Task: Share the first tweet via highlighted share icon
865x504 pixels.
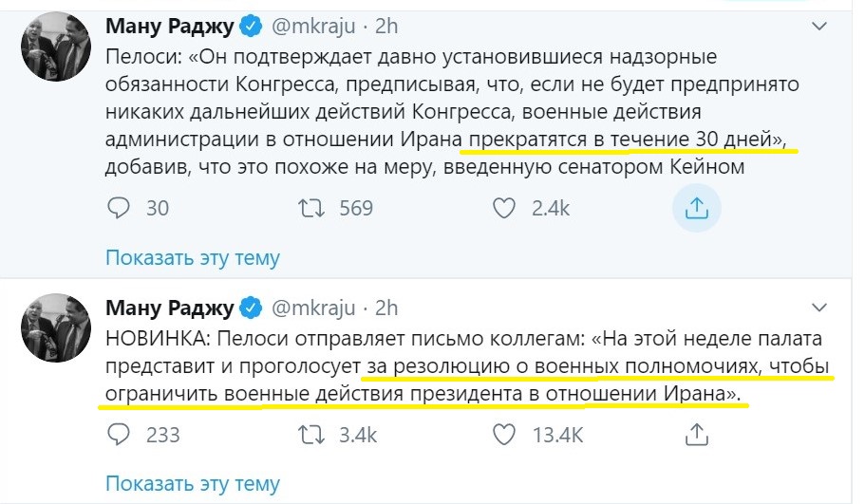Action: point(698,207)
